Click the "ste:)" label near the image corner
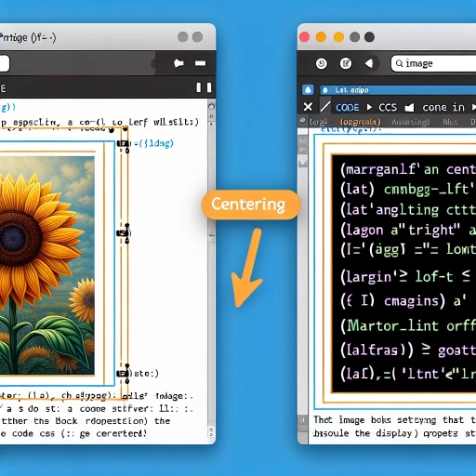Image resolution: width=476 pixels, height=476 pixels. [146, 374]
